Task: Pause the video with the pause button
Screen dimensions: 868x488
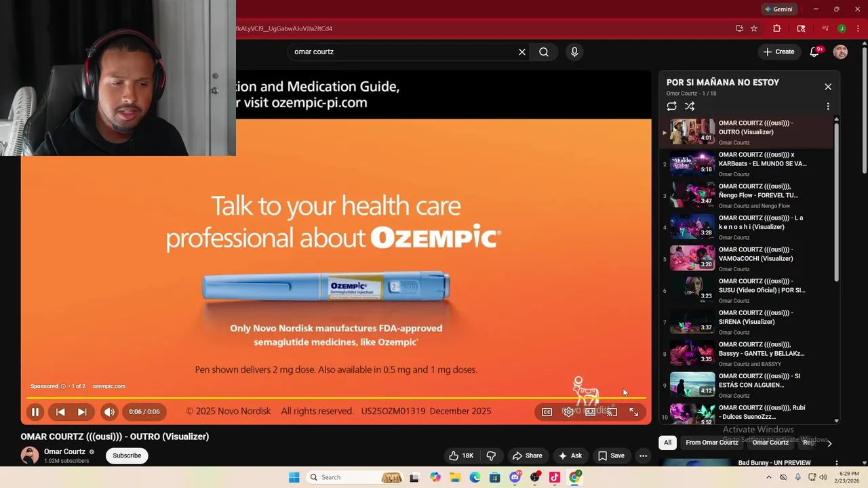Action: (x=35, y=411)
